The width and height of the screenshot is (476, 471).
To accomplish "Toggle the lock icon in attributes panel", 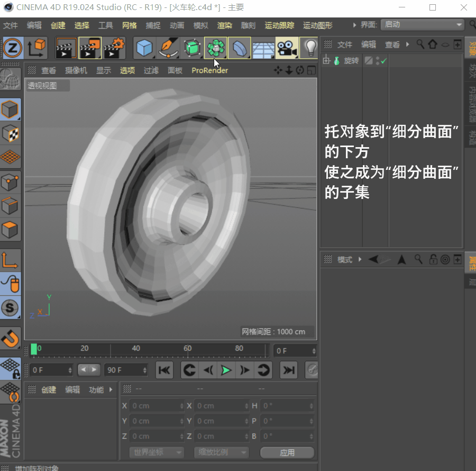I will coord(433,259).
